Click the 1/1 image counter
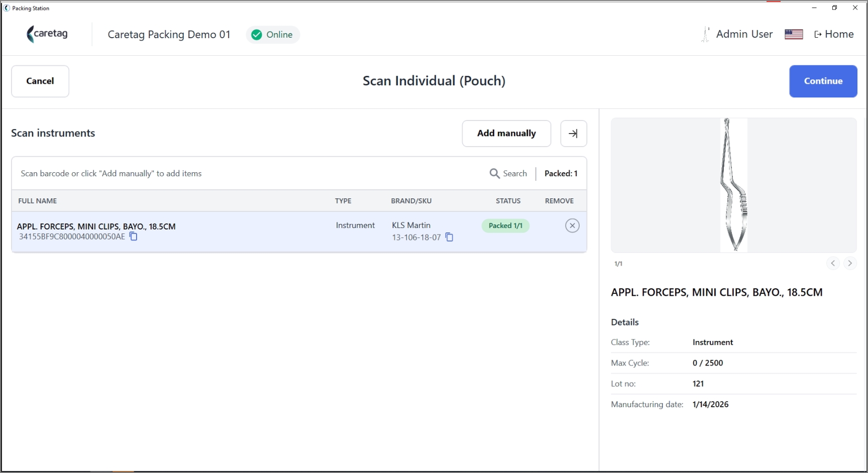 click(x=618, y=264)
